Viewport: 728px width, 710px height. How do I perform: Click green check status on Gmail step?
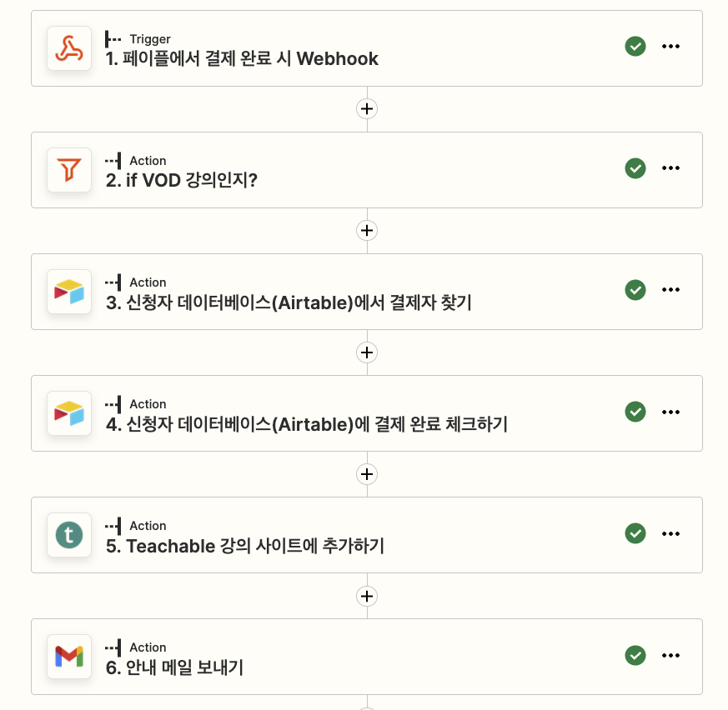click(635, 655)
